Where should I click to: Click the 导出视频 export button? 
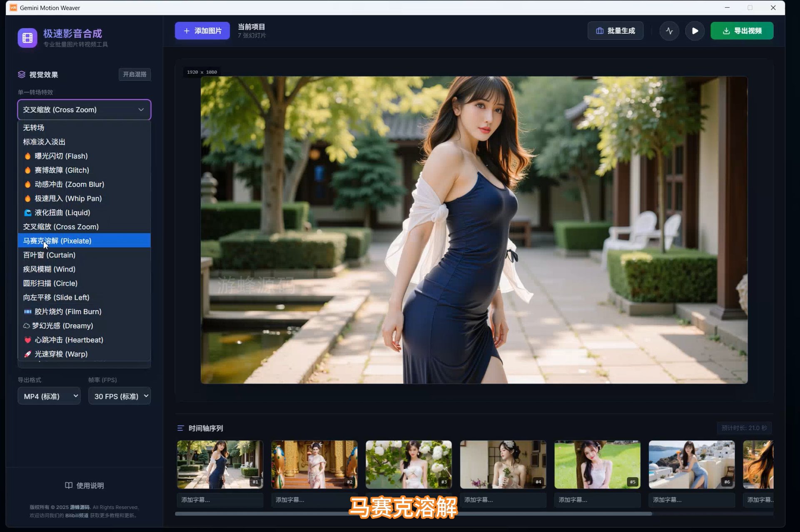click(742, 31)
